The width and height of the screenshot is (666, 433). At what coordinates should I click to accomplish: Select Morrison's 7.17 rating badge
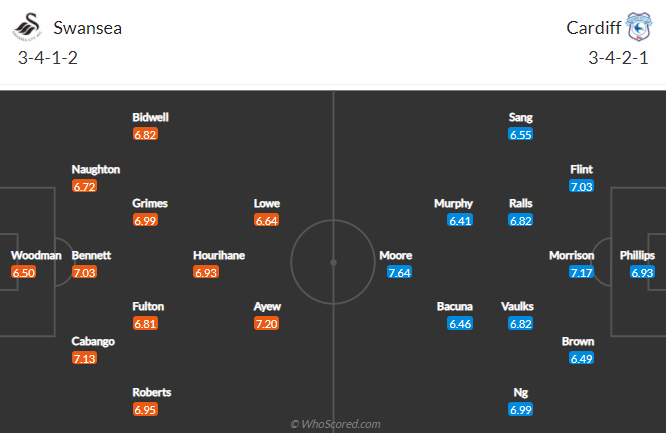(x=581, y=272)
